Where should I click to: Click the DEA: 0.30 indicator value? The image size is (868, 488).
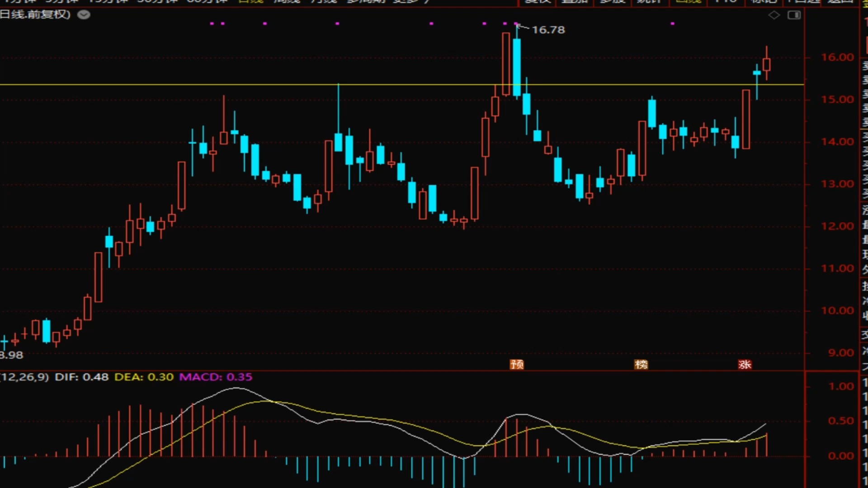coord(144,377)
